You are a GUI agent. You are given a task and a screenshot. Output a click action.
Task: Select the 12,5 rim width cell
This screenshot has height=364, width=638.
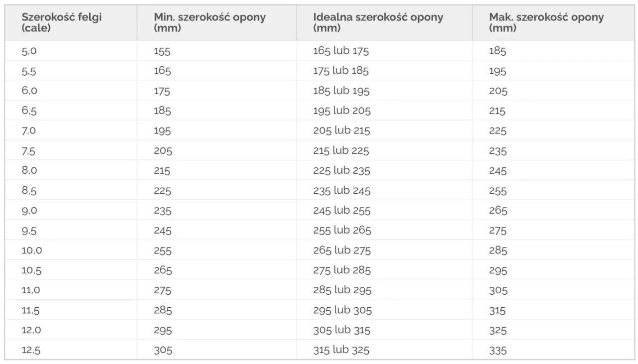(31, 351)
